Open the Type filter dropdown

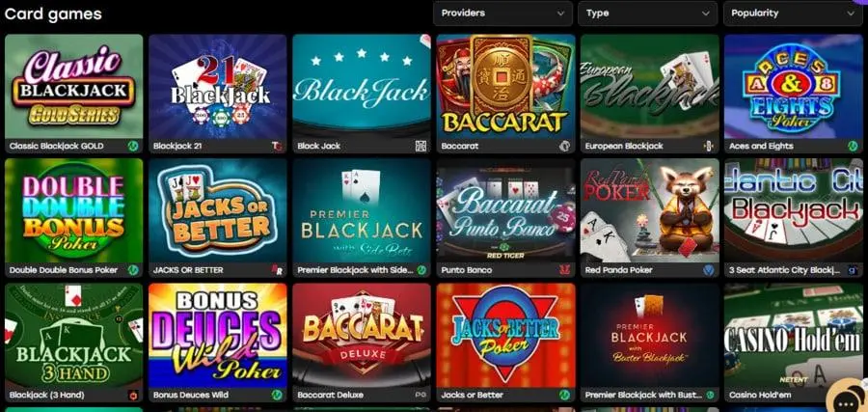[x=648, y=14]
